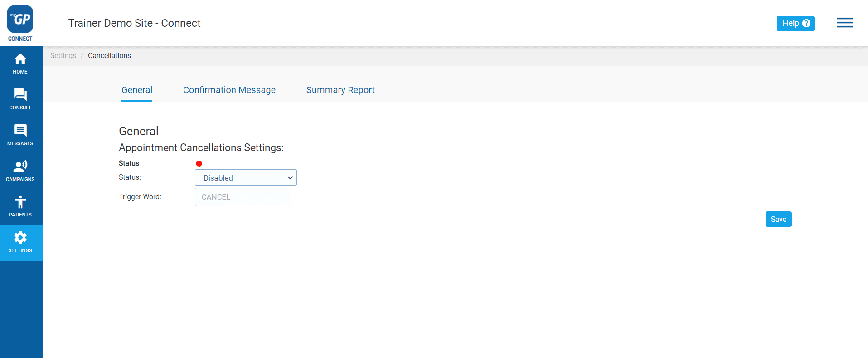
Task: Click the Settings breadcrumb link
Action: pos(63,55)
